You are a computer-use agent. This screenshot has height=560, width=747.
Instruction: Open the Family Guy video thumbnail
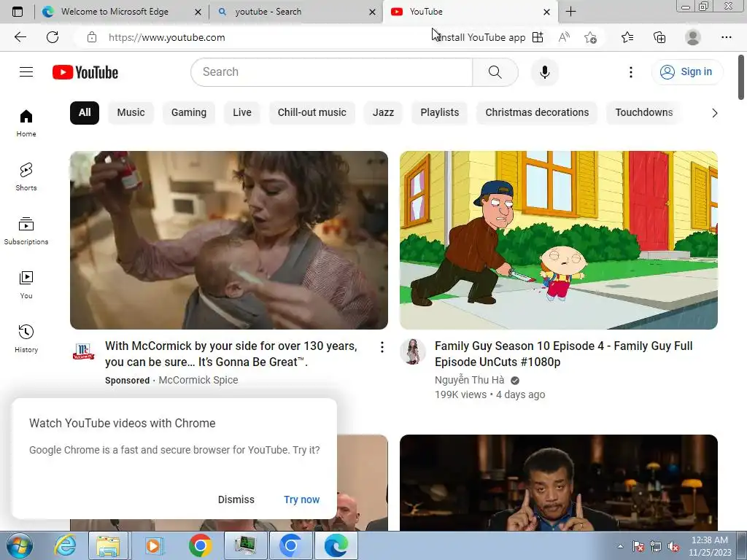coord(558,240)
